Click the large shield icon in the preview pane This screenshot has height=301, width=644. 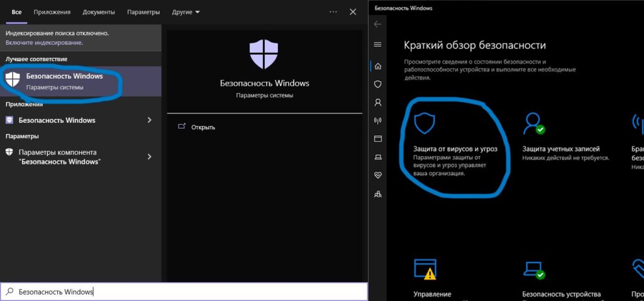coord(264,54)
